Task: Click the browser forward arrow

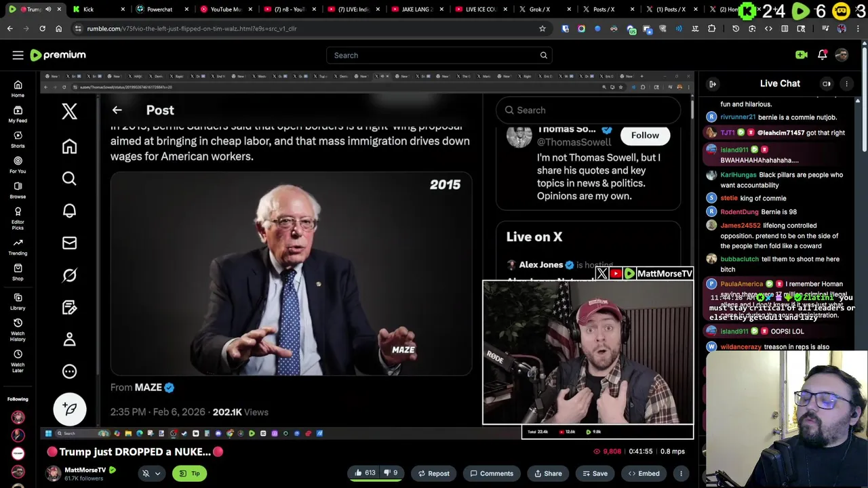Action: (26, 28)
